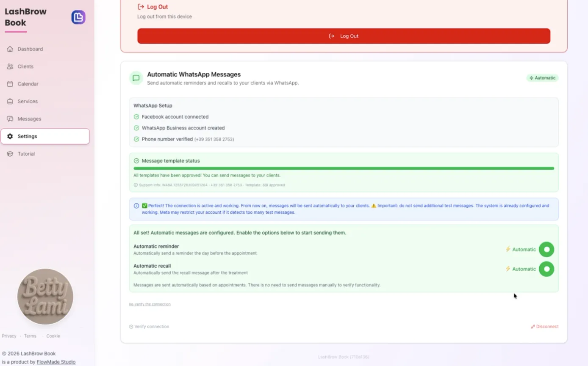Click Re-verify the connection link
The width and height of the screenshot is (588, 366).
point(150,304)
